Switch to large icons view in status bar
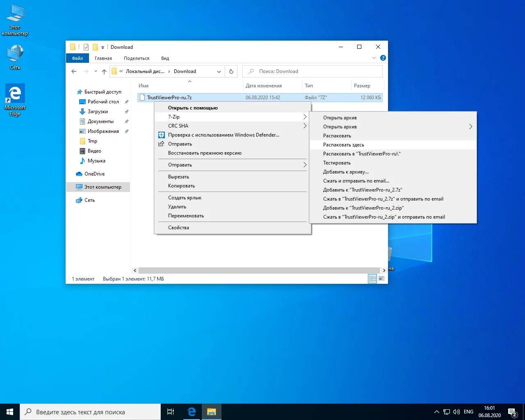Viewport: 525px width, 420px height. click(381, 279)
